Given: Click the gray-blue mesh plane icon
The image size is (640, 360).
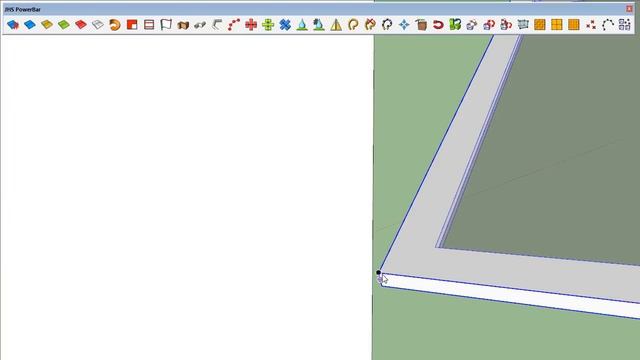Looking at the screenshot, I should [523, 25].
